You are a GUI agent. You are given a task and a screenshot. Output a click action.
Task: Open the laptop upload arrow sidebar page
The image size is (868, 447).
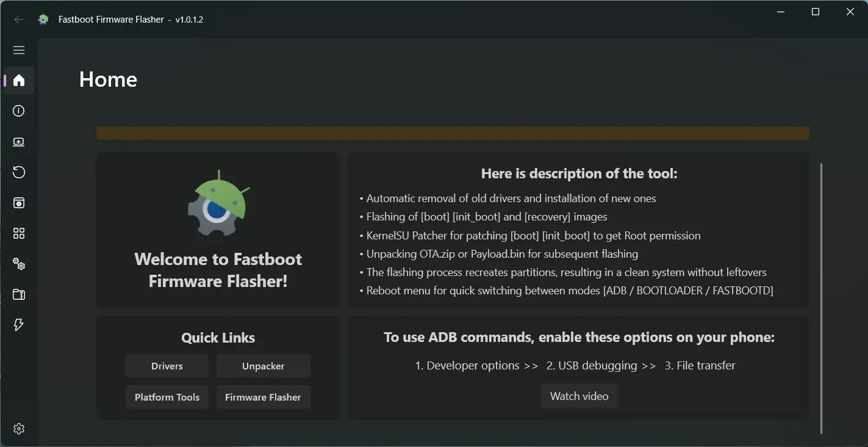tap(19, 142)
